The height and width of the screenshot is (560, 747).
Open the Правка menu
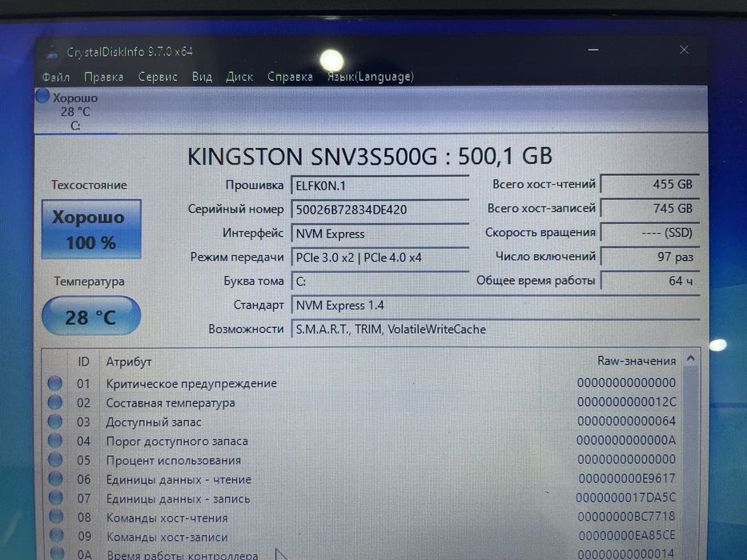[103, 77]
